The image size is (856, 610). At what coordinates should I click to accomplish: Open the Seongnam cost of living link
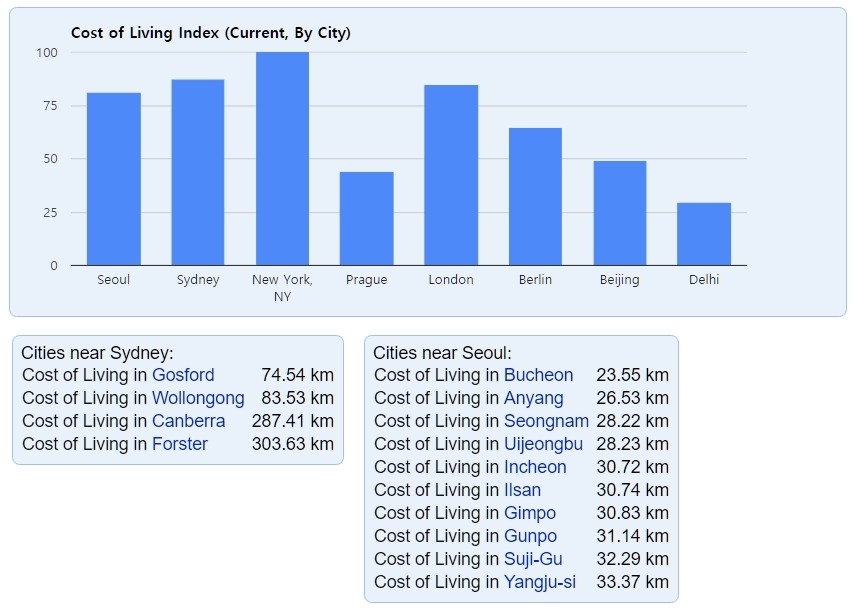pos(546,421)
